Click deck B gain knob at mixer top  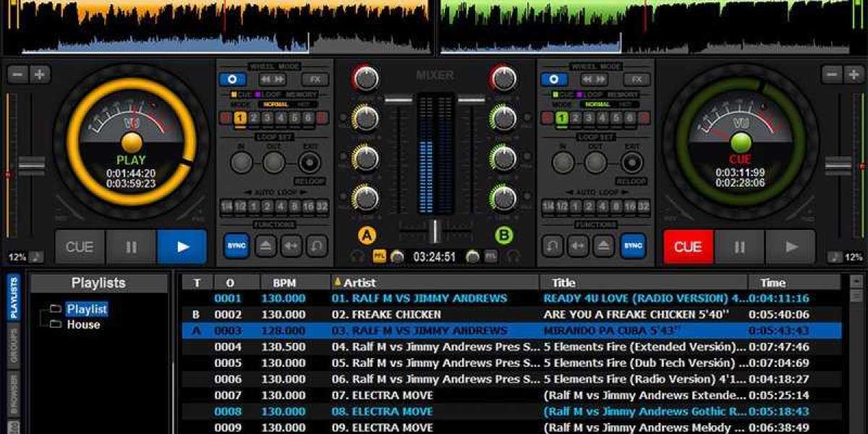coord(503,77)
